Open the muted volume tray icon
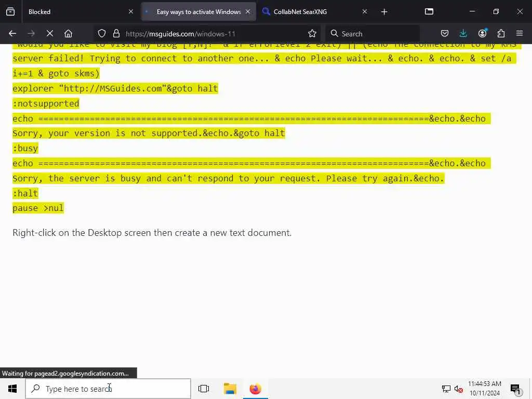This screenshot has height=399, width=532. point(458,389)
